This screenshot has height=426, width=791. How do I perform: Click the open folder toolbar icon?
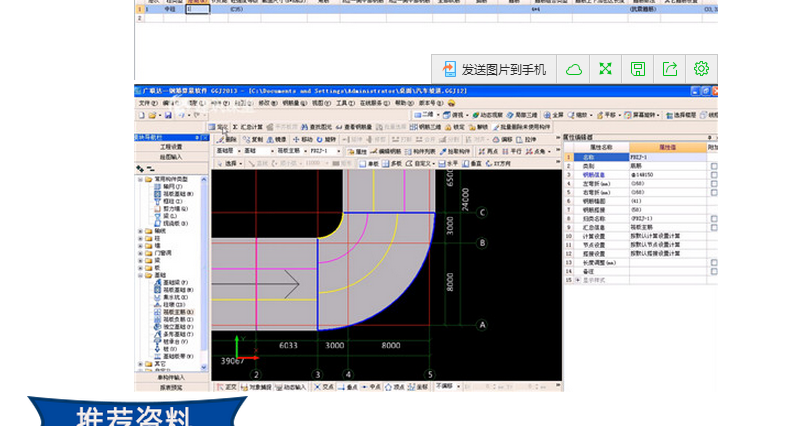pyautogui.click(x=152, y=115)
